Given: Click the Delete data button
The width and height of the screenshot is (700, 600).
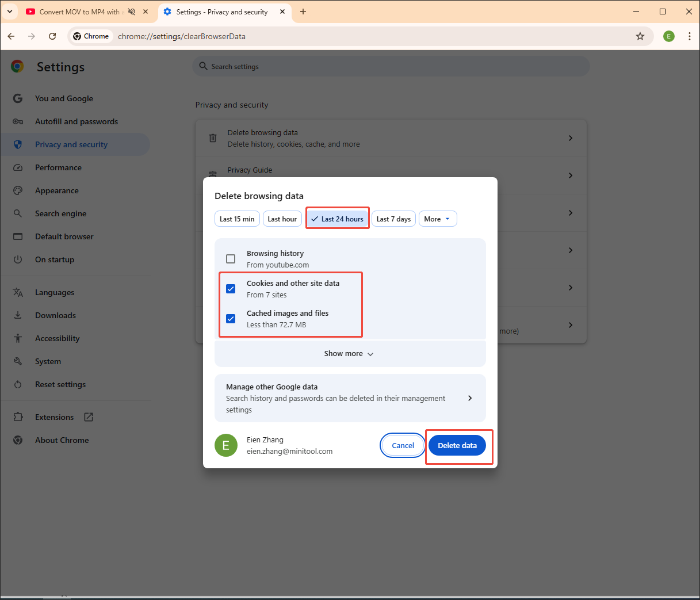Looking at the screenshot, I should point(457,445).
